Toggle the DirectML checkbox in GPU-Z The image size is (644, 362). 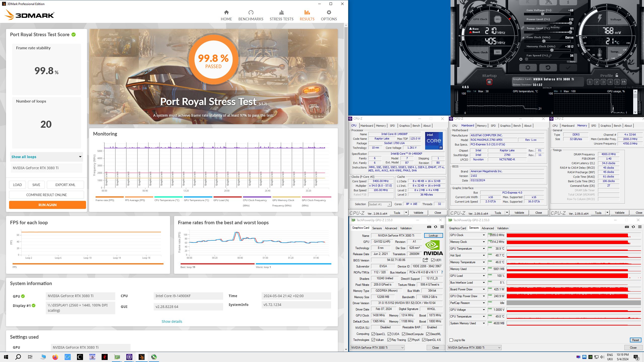pos(428,334)
